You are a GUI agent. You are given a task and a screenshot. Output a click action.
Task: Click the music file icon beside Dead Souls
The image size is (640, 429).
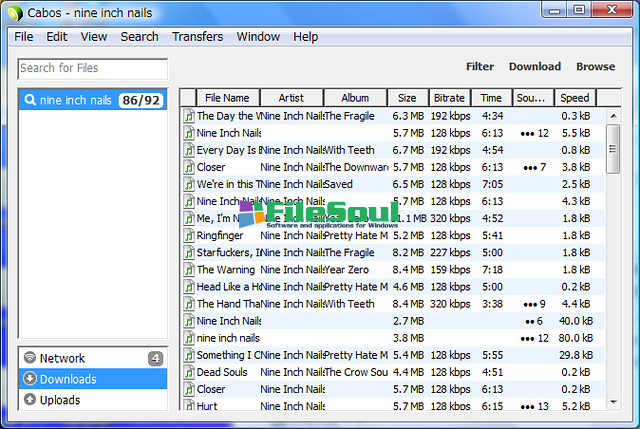tap(188, 372)
